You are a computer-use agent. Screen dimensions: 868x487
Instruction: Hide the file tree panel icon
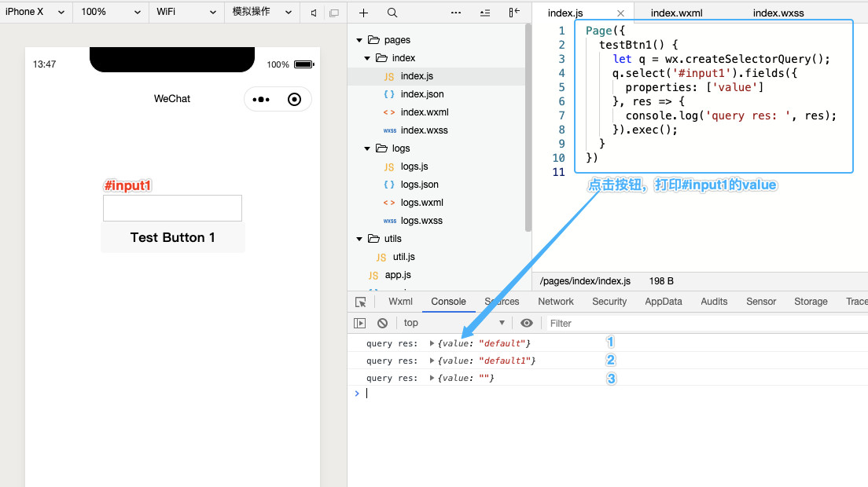(514, 12)
